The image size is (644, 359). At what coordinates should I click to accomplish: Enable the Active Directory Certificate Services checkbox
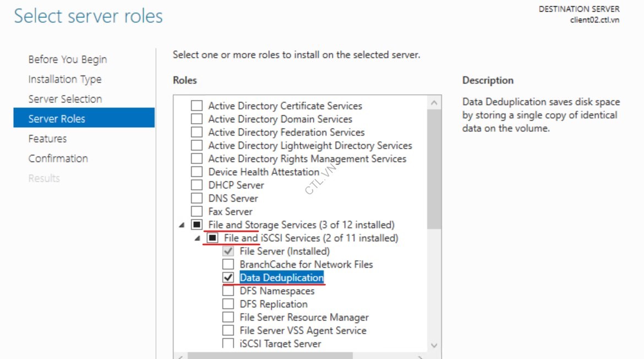pyautogui.click(x=196, y=106)
